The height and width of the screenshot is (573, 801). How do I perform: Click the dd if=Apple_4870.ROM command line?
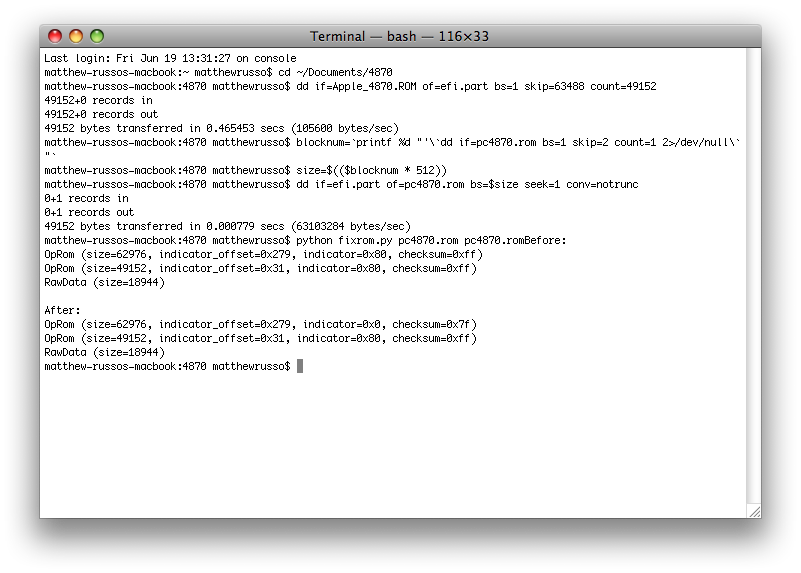350,86
